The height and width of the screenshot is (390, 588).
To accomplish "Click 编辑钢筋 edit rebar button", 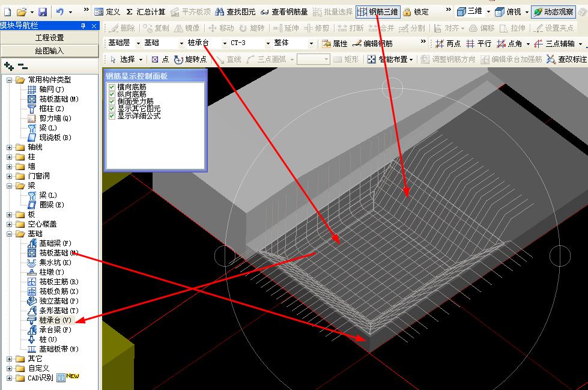I will point(372,43).
